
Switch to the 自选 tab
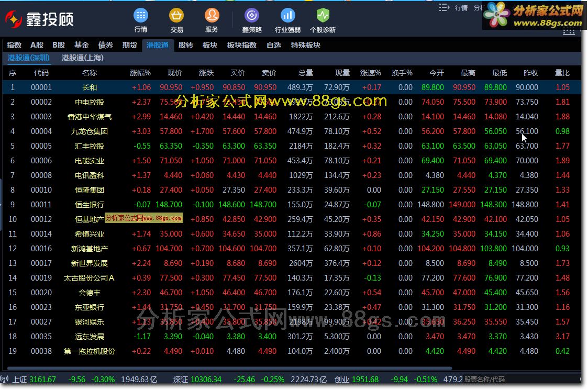point(274,45)
